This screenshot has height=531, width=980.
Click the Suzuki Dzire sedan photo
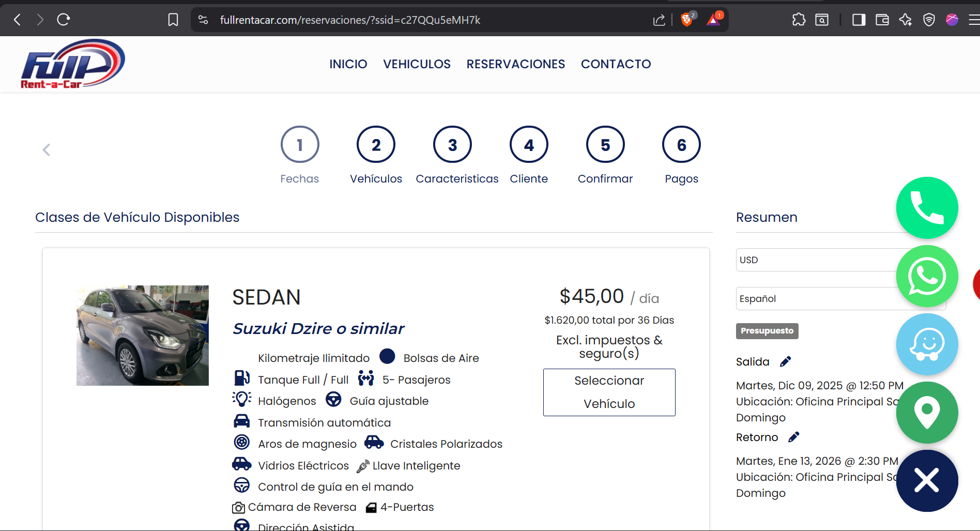143,335
